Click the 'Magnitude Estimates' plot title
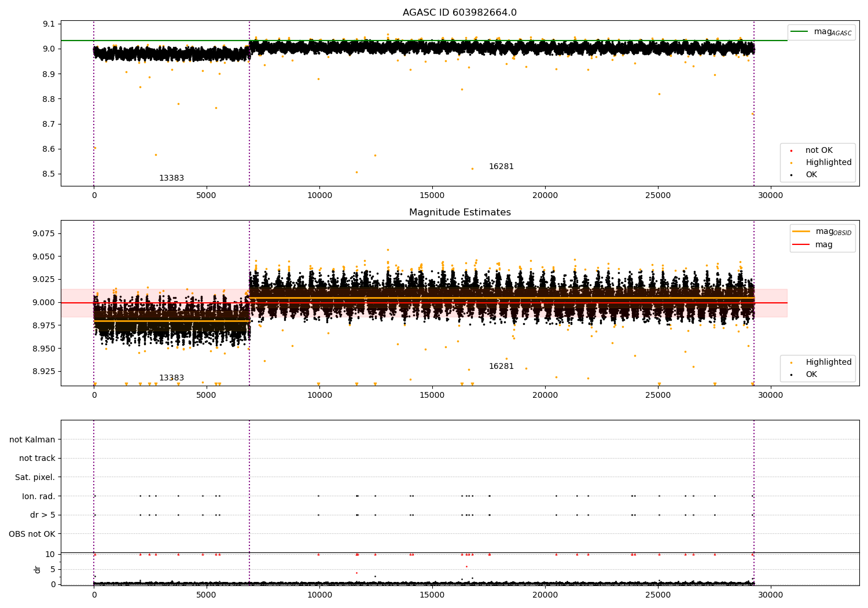This screenshot has height=608, width=868. tap(459, 213)
